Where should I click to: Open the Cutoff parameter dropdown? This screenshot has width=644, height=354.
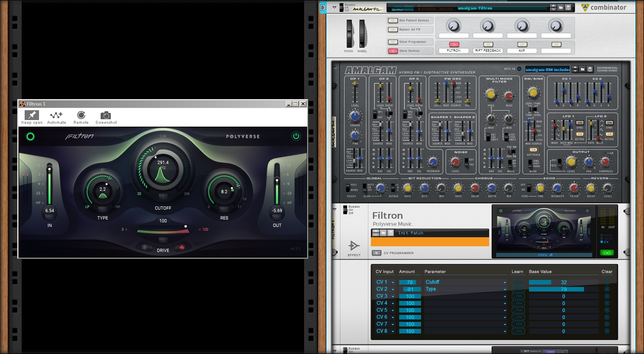(x=505, y=282)
